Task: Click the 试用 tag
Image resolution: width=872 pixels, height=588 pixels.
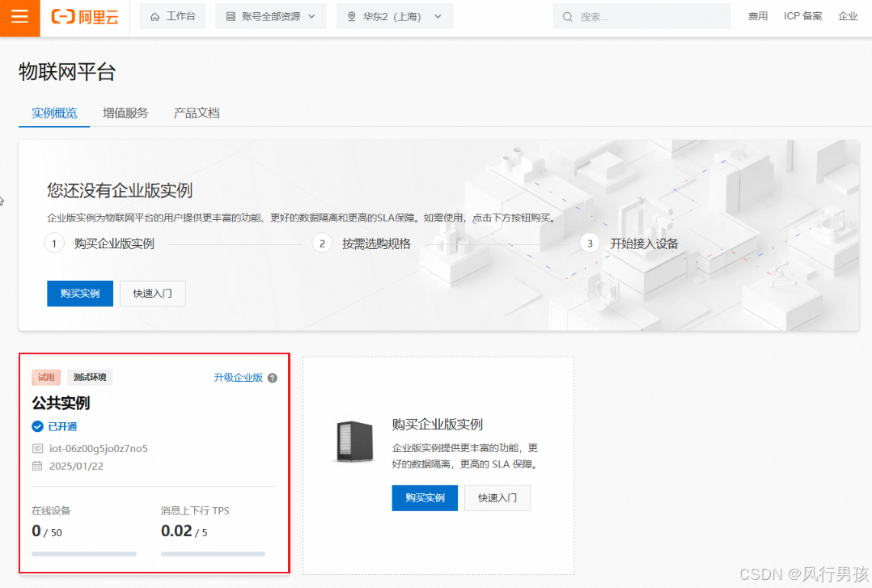Action: tap(46, 377)
